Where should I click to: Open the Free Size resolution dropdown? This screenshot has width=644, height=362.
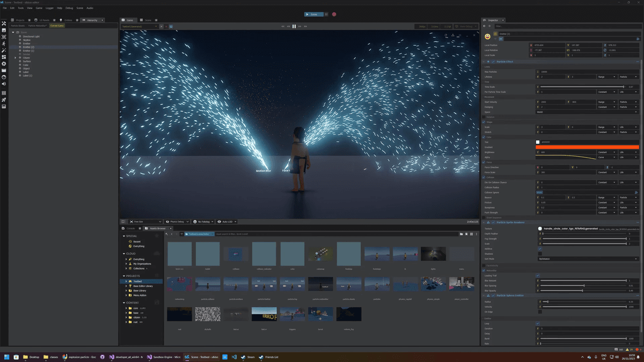(x=145, y=221)
